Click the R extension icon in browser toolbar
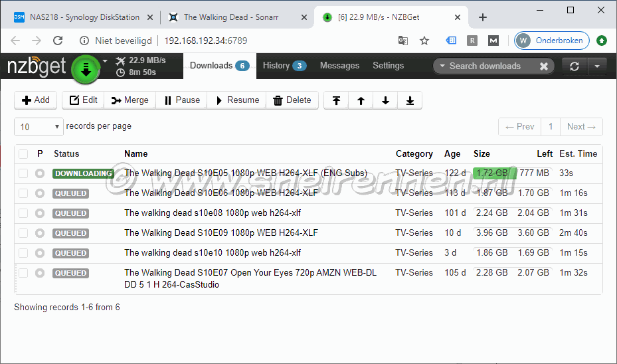 472,41
